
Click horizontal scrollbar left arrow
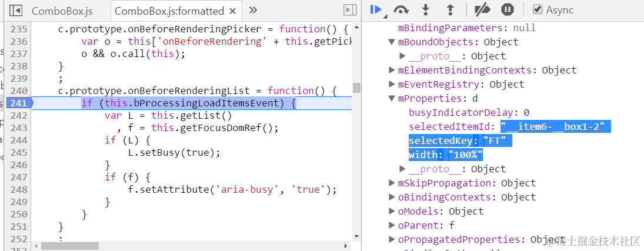[x=36, y=246]
